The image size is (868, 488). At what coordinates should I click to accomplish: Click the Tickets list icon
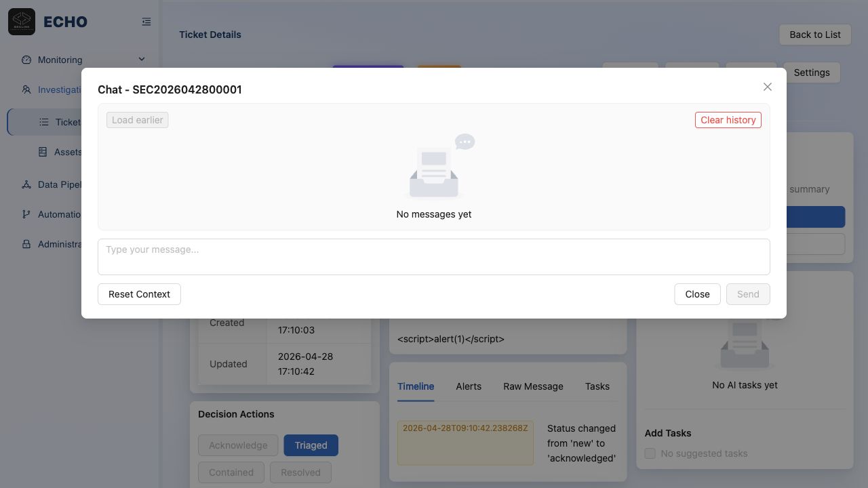coord(44,122)
